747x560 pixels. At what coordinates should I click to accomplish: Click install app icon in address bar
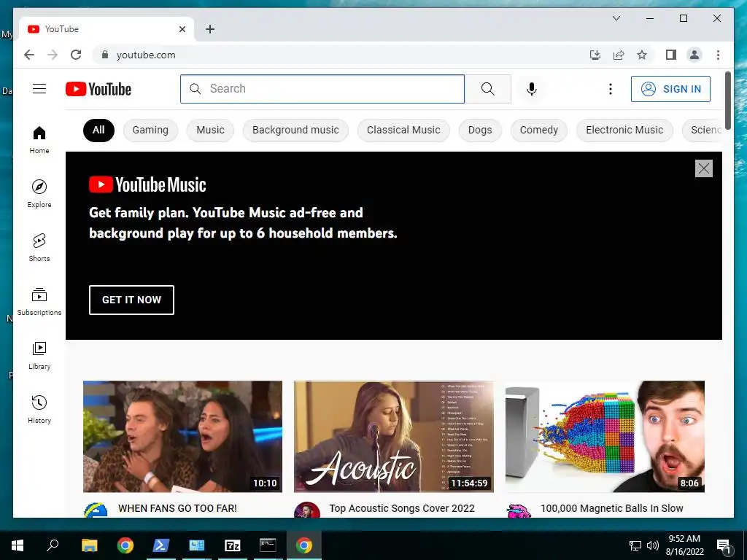(x=595, y=55)
